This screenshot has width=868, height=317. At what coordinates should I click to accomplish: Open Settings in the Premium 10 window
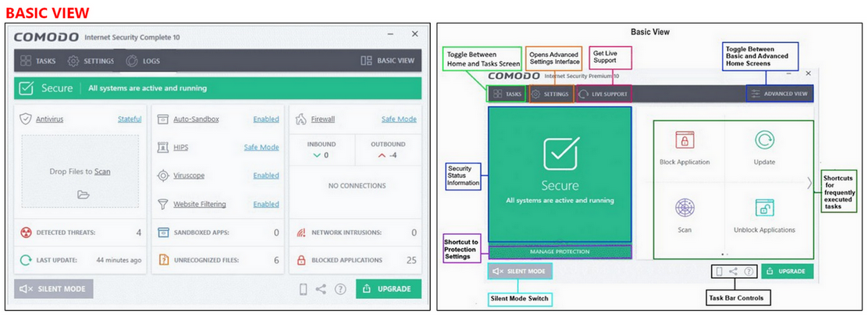tap(551, 94)
